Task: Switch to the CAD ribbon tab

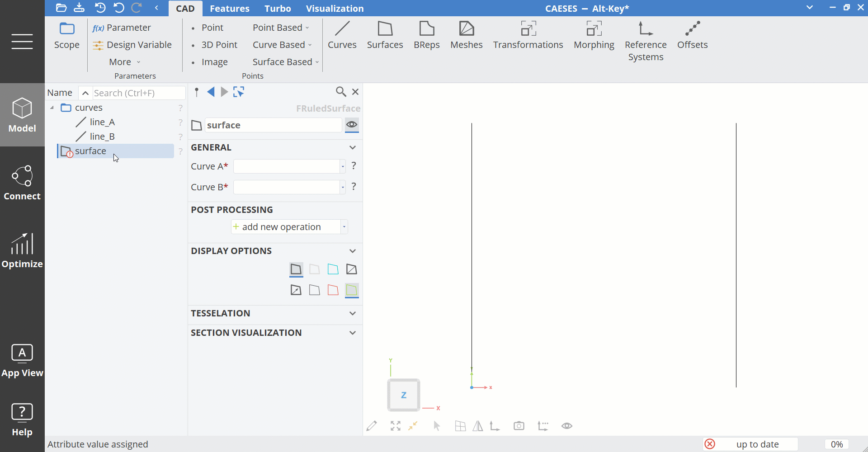Action: 185,8
